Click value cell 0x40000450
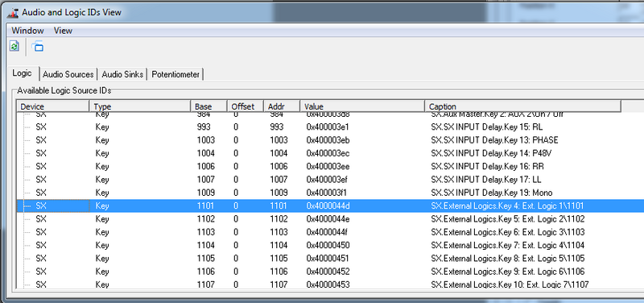 click(x=328, y=246)
